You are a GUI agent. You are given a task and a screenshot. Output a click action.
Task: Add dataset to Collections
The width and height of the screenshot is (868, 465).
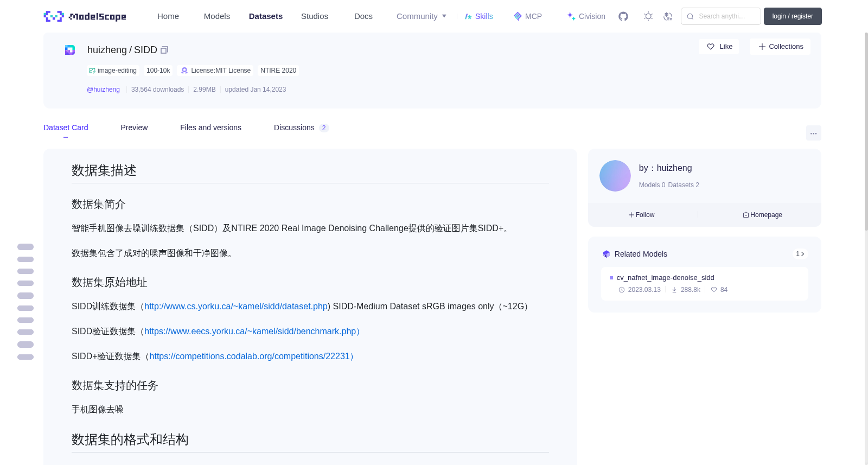coord(780,47)
